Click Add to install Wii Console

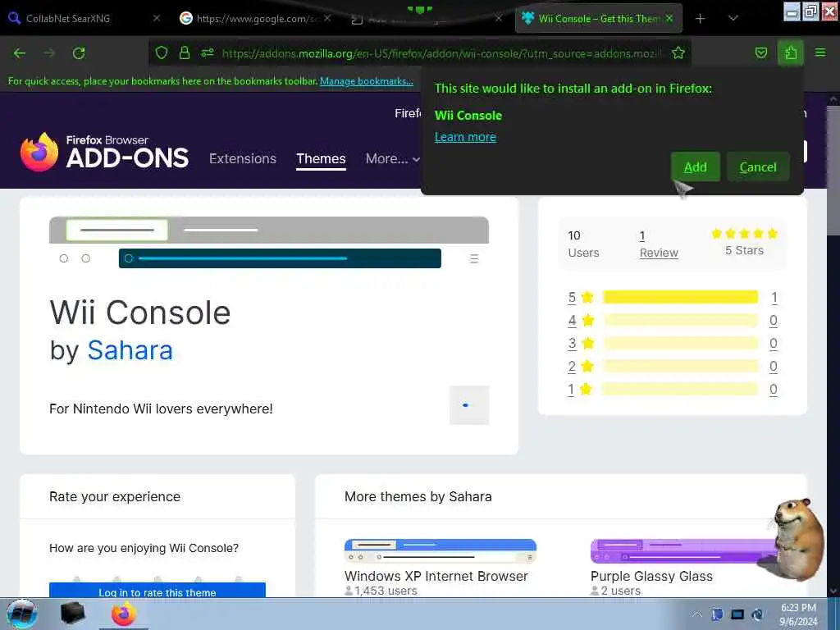coord(695,167)
